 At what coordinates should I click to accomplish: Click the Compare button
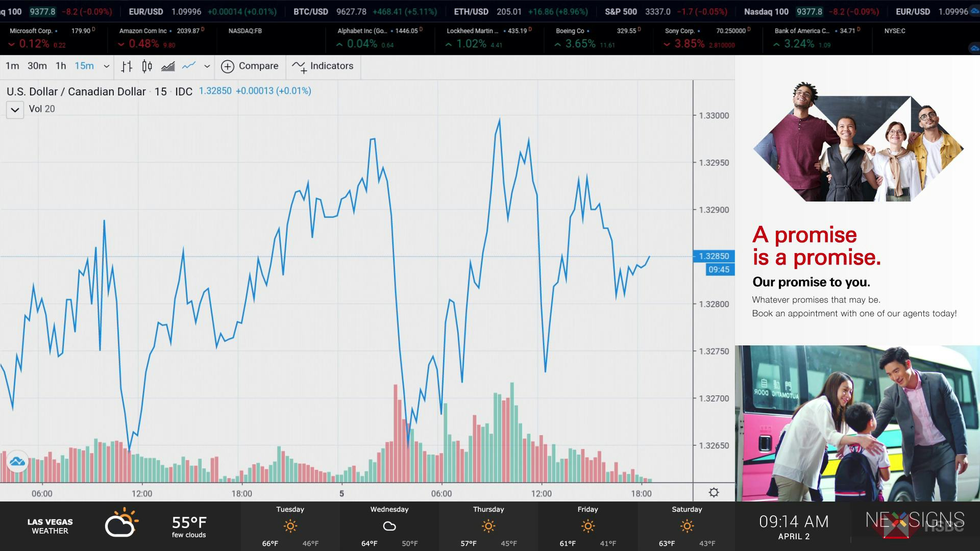250,66
